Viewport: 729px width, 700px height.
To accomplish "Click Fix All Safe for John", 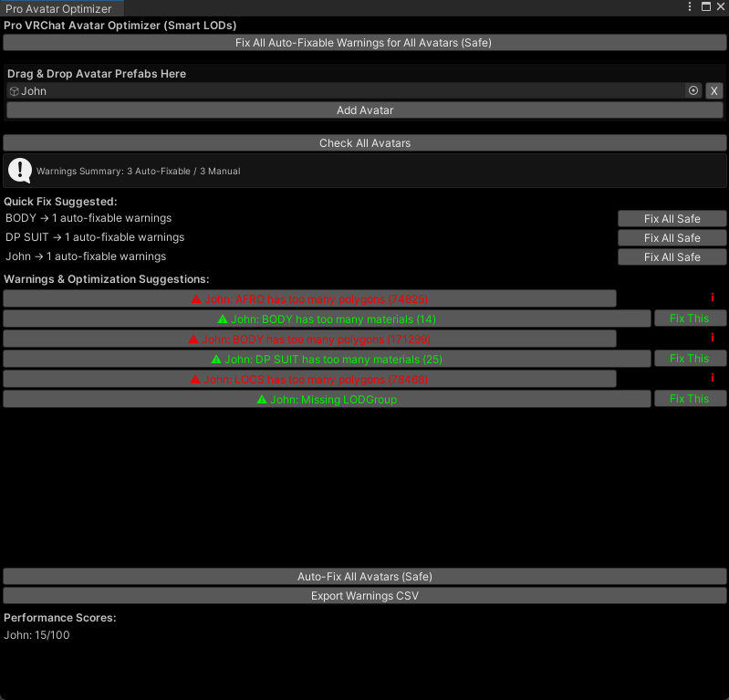I will (672, 256).
